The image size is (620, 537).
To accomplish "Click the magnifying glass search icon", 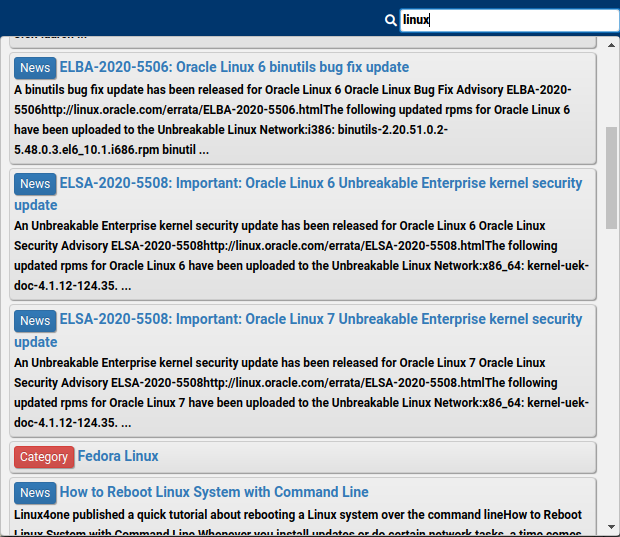I will tap(390, 20).
